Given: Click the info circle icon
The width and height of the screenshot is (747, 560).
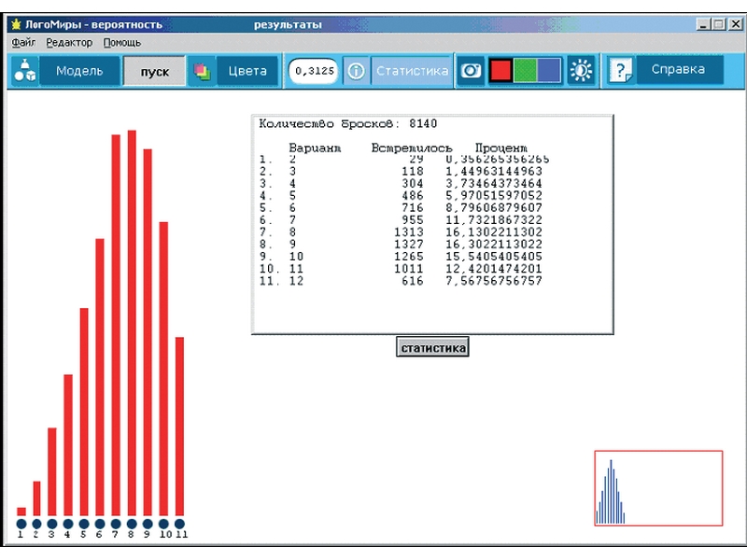Looking at the screenshot, I should point(356,71).
